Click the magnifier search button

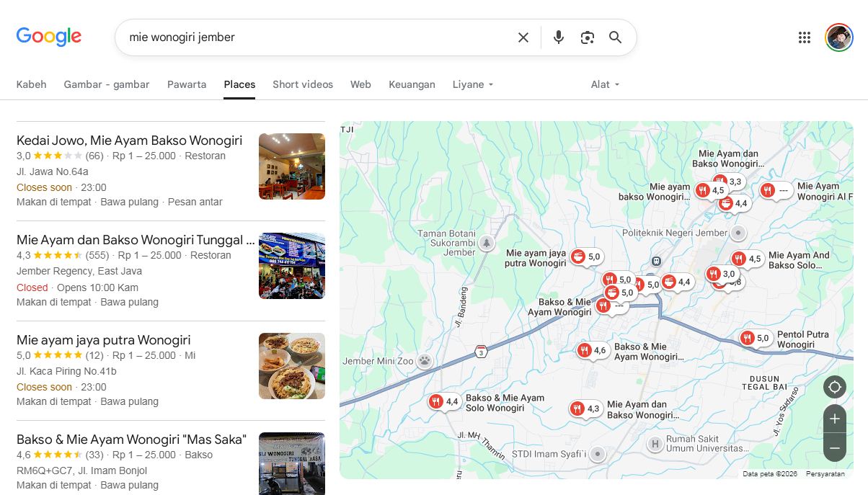point(615,37)
